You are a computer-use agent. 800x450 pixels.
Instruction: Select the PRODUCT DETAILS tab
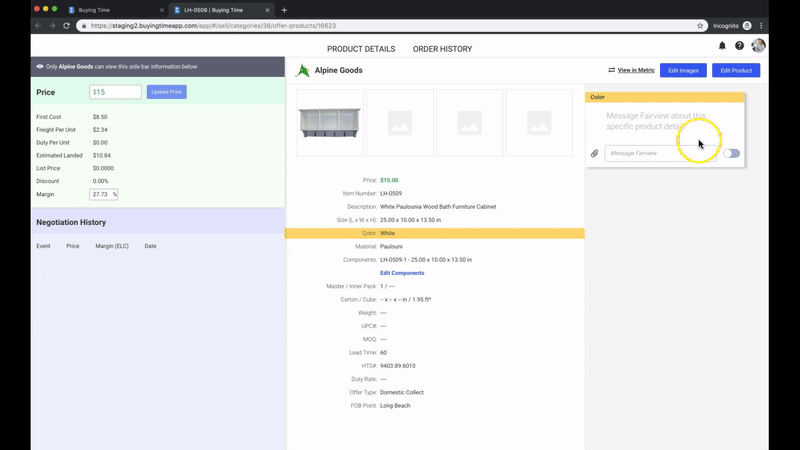point(361,49)
